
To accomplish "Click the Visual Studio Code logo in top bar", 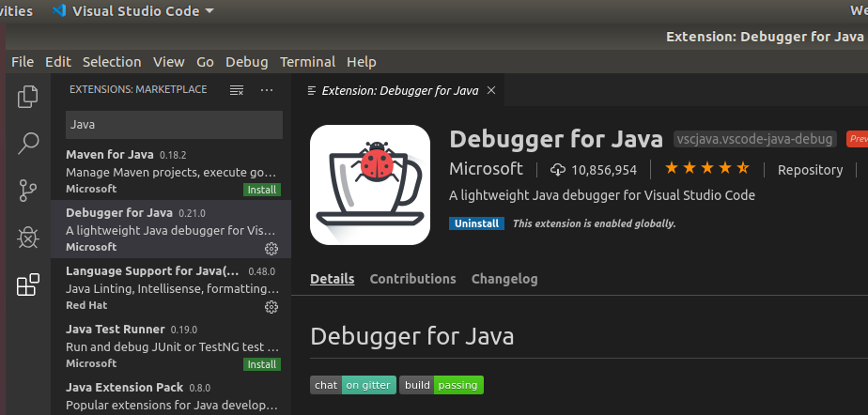I will (x=58, y=10).
